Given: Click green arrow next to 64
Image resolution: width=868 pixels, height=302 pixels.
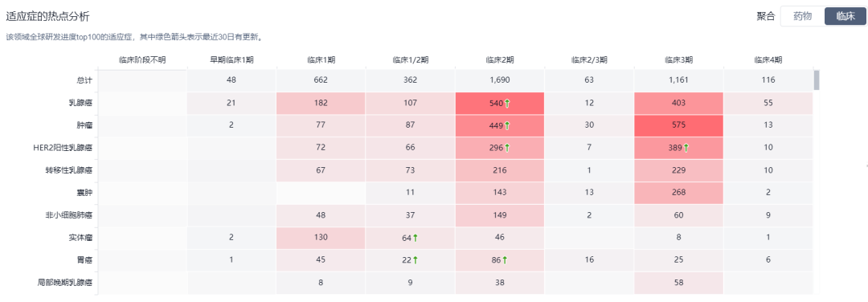Looking at the screenshot, I should (416, 238).
